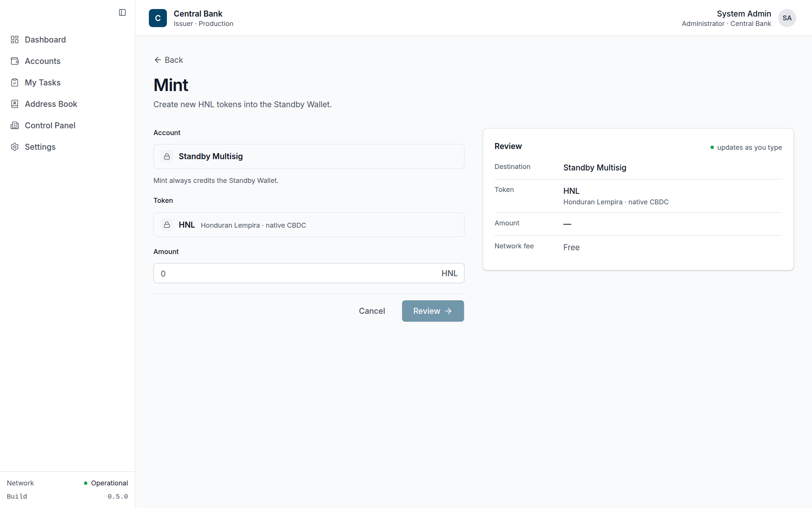Viewport: 812px width, 508px height.
Task: Click the locked Standby Multisig account field
Action: (x=309, y=156)
